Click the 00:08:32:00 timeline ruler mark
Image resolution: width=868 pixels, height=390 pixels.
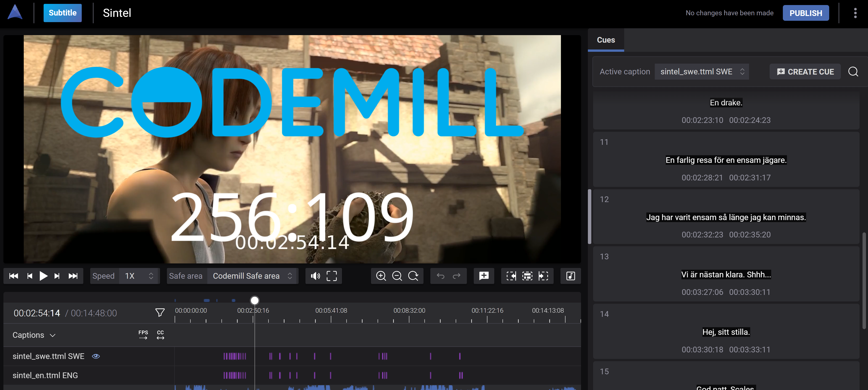pos(409,310)
